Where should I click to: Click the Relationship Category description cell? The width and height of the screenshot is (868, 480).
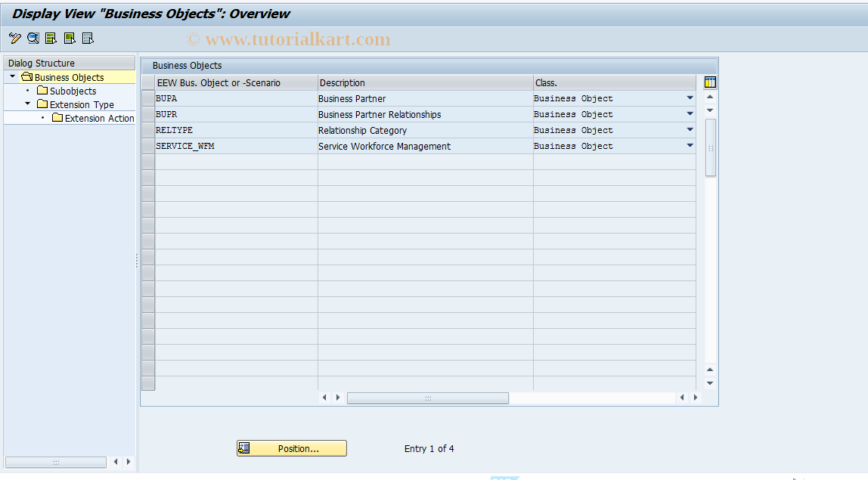[425, 130]
